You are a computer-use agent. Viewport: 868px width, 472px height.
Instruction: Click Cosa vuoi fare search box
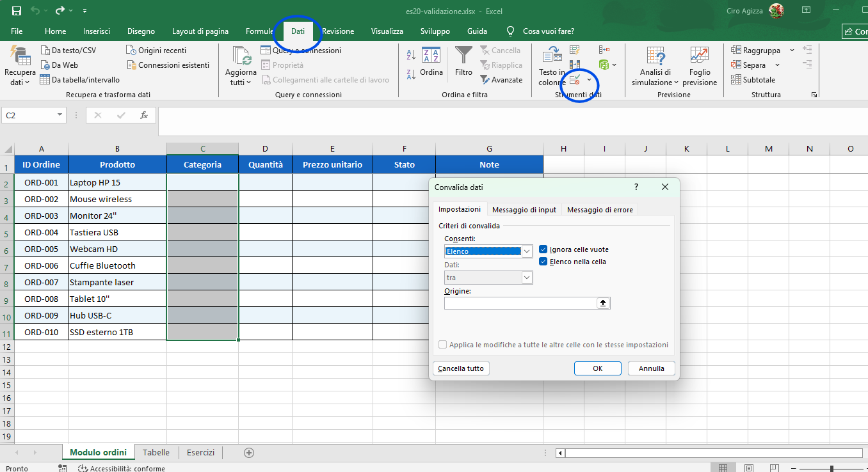[548, 31]
